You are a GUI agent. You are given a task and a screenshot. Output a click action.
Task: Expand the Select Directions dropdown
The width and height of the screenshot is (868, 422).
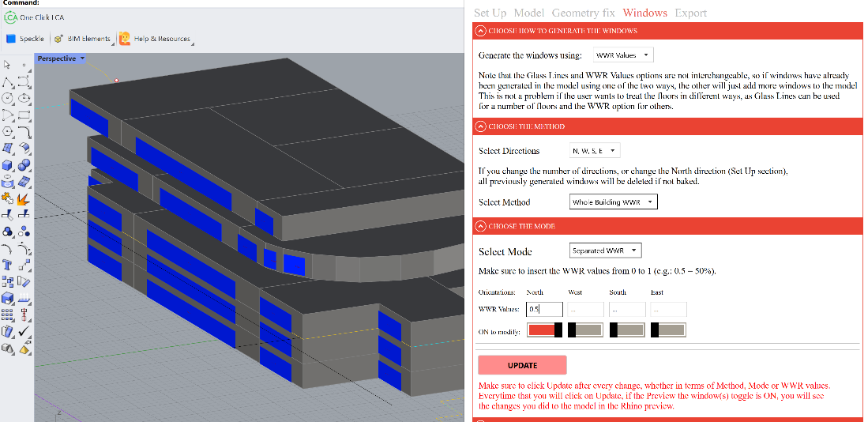pyautogui.click(x=595, y=150)
